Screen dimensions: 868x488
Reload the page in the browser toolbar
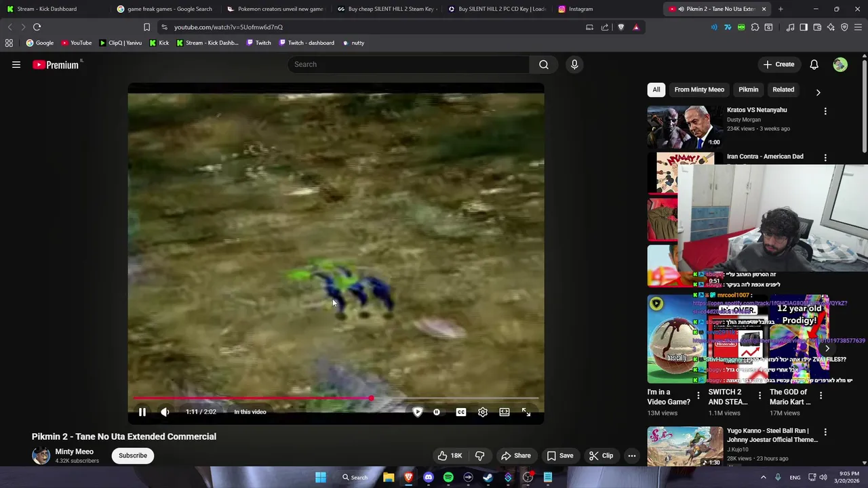(37, 27)
